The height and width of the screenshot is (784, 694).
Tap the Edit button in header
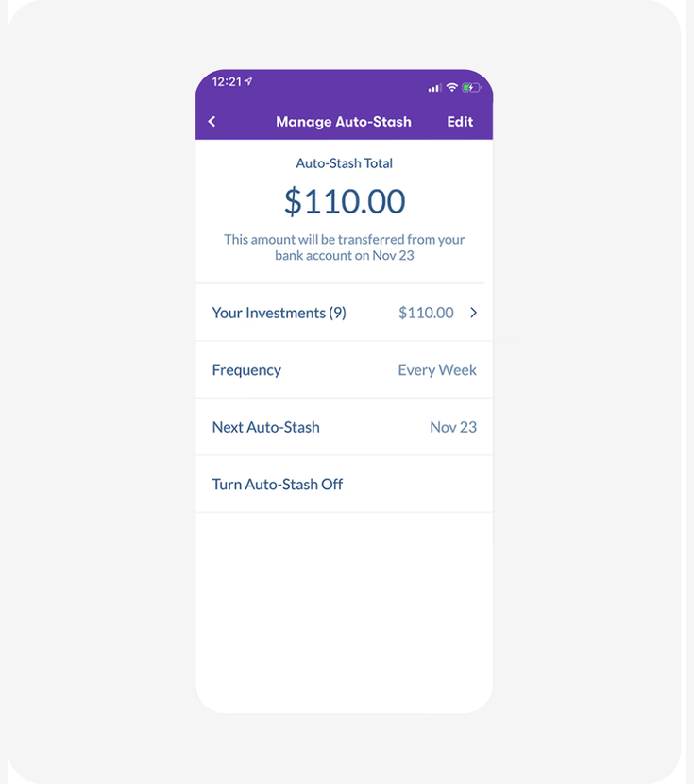click(460, 122)
